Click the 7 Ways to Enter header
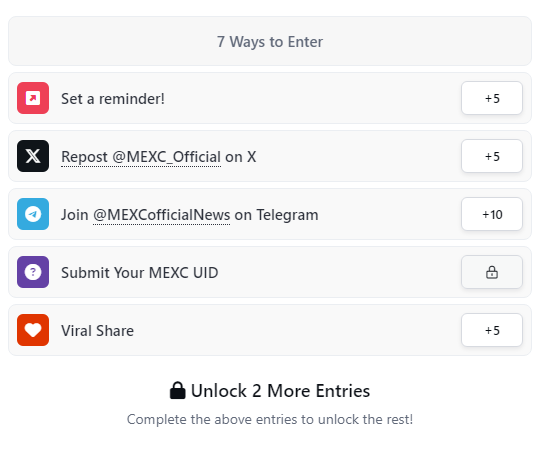The height and width of the screenshot is (451, 540). (x=270, y=41)
